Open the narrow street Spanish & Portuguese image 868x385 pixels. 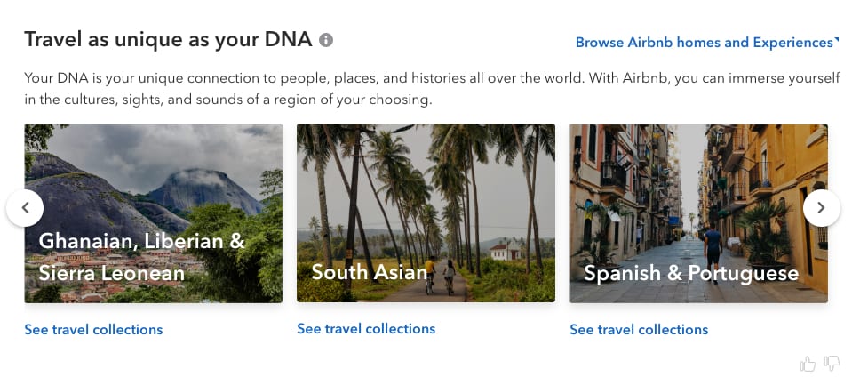pyautogui.click(x=698, y=213)
